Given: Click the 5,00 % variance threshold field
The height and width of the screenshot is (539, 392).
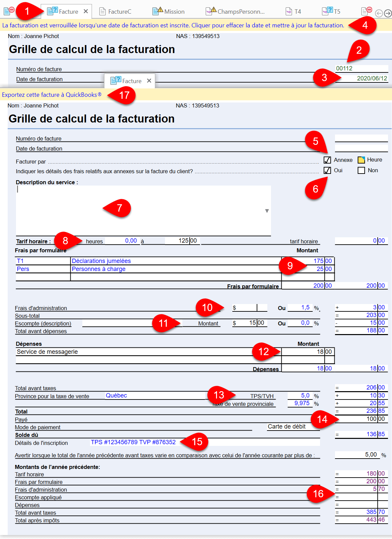Looking at the screenshot, I should pos(357,455).
